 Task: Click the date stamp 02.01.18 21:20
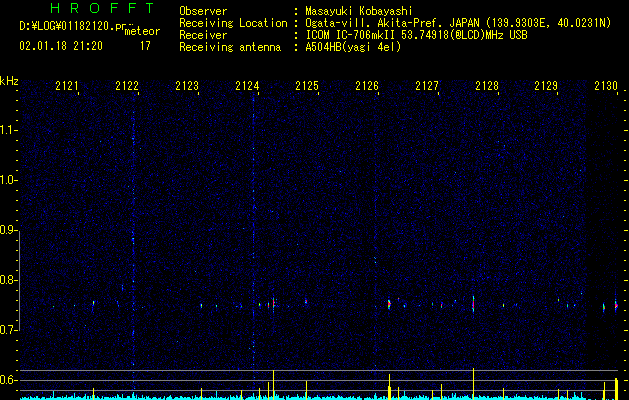[x=61, y=46]
